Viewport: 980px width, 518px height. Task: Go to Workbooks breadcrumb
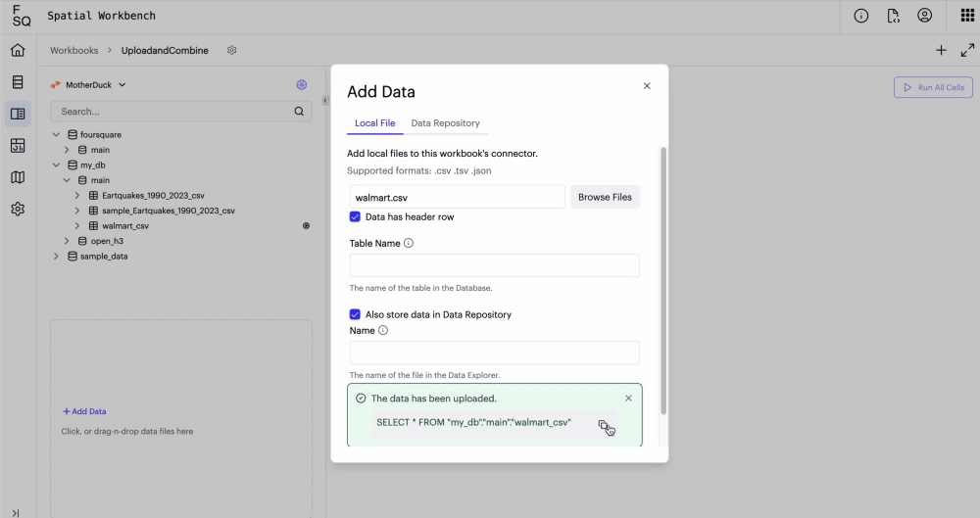pyautogui.click(x=73, y=51)
